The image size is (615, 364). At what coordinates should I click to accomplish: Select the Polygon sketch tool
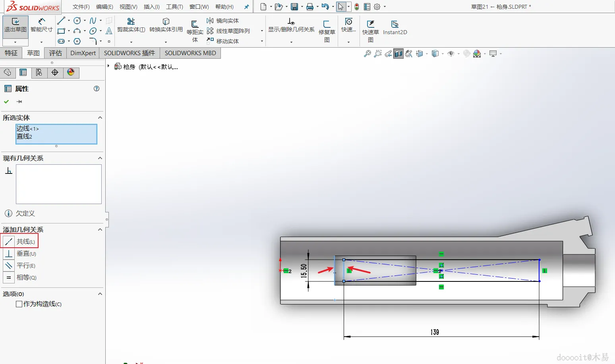click(77, 41)
